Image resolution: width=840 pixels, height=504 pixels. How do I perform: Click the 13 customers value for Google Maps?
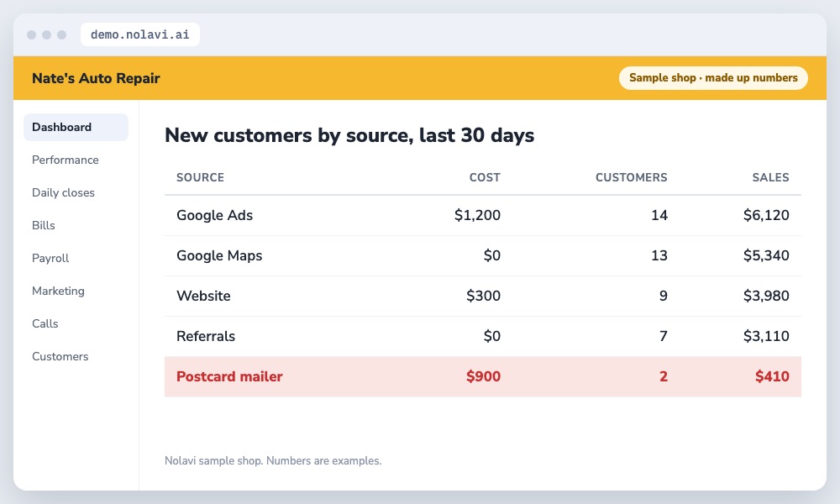659,255
